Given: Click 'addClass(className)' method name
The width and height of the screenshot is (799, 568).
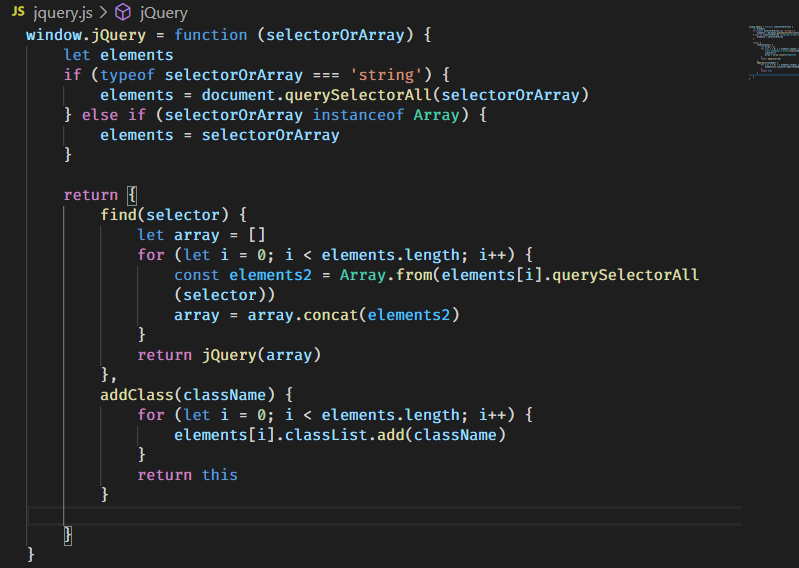Looking at the screenshot, I should click(x=187, y=395).
